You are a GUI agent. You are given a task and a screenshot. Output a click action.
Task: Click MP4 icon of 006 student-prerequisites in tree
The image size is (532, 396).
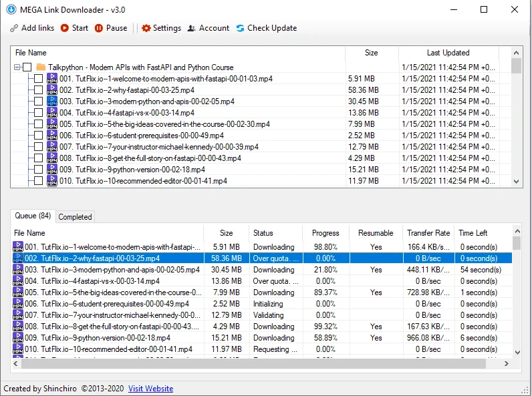click(x=52, y=136)
